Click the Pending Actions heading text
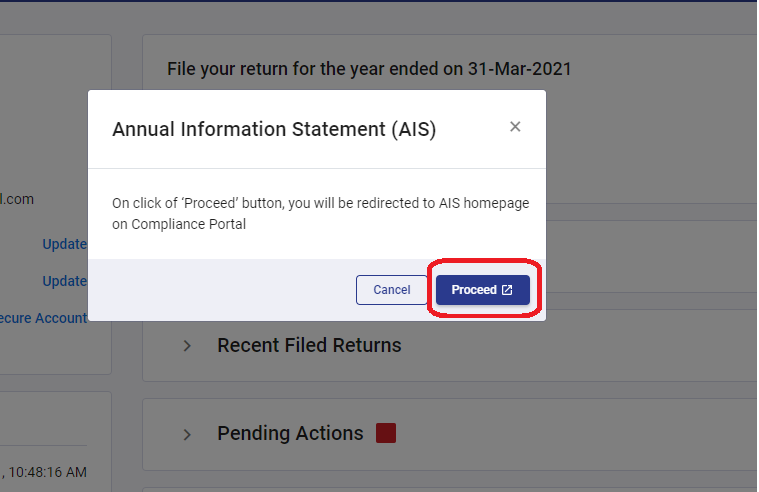759x492 pixels. [290, 433]
